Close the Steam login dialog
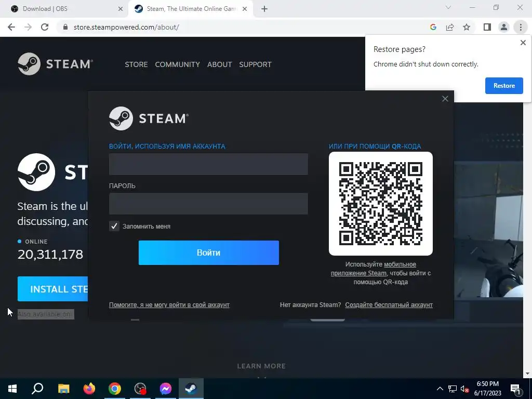 (x=445, y=99)
